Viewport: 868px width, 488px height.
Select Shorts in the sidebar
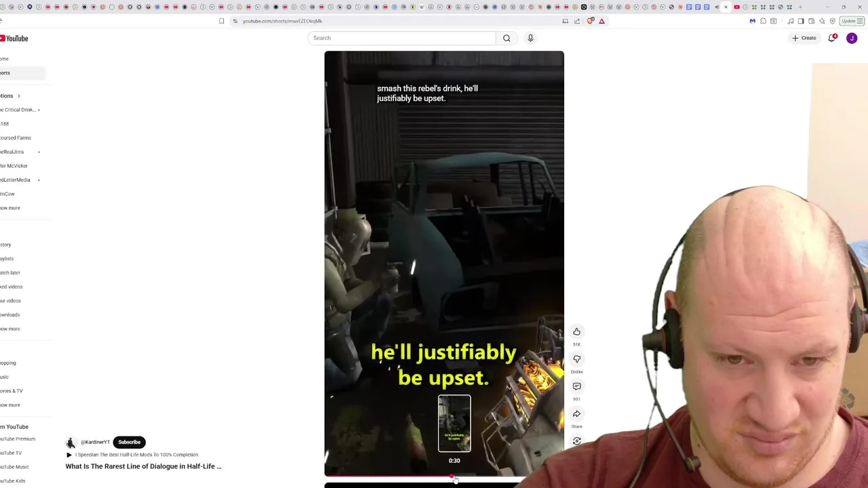click(x=22, y=73)
